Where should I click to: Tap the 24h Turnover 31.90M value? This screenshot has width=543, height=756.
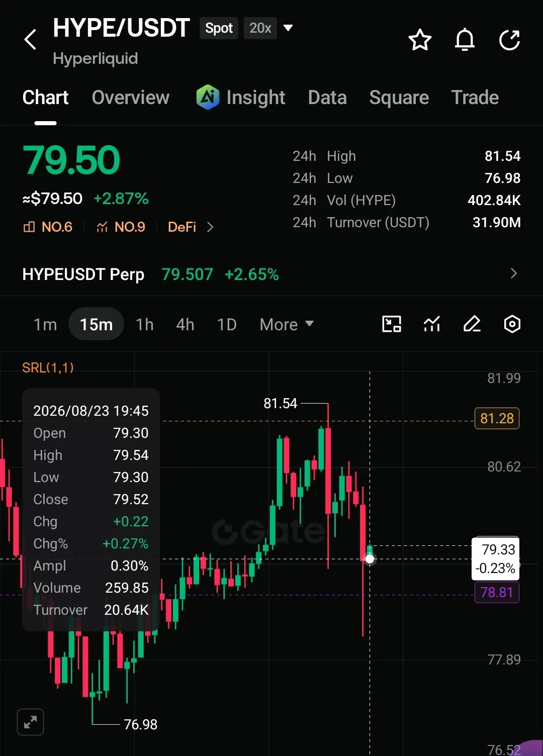coord(497,222)
